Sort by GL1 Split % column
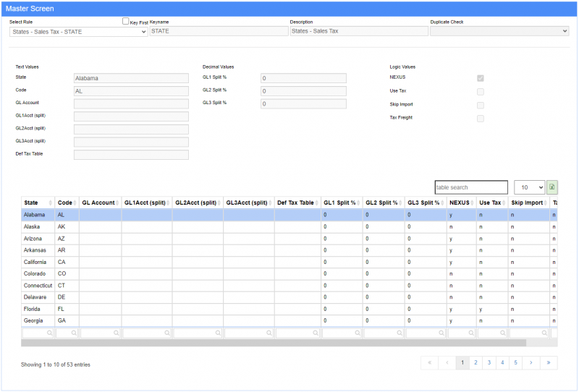Image resolution: width=579 pixels, height=392 pixels. tap(342, 203)
